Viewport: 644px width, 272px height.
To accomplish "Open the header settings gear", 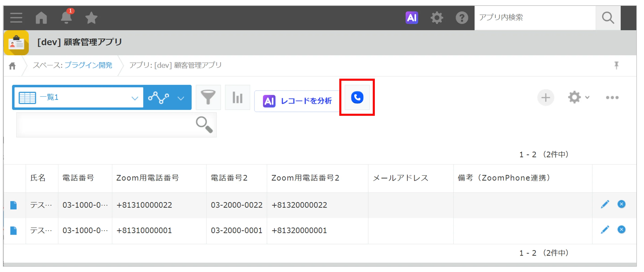I will click(437, 18).
